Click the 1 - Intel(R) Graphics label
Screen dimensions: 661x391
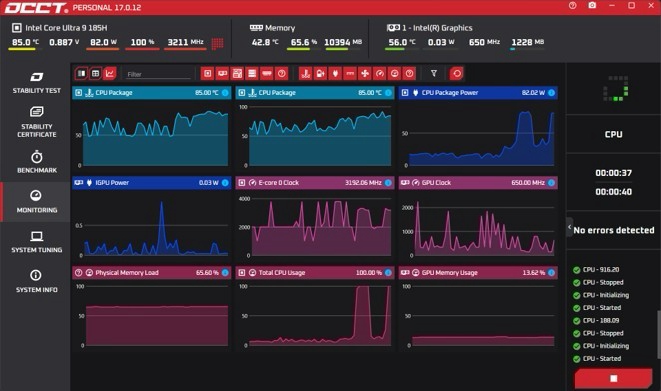click(437, 28)
